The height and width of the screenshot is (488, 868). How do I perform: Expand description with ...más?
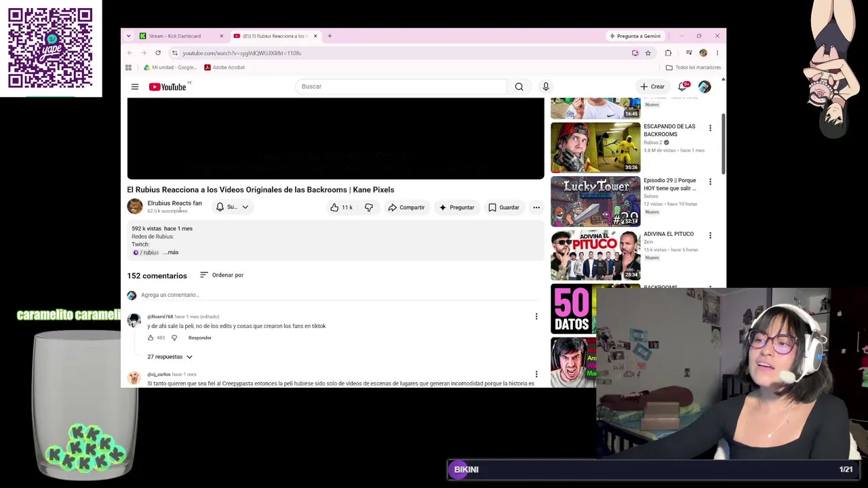coord(171,252)
